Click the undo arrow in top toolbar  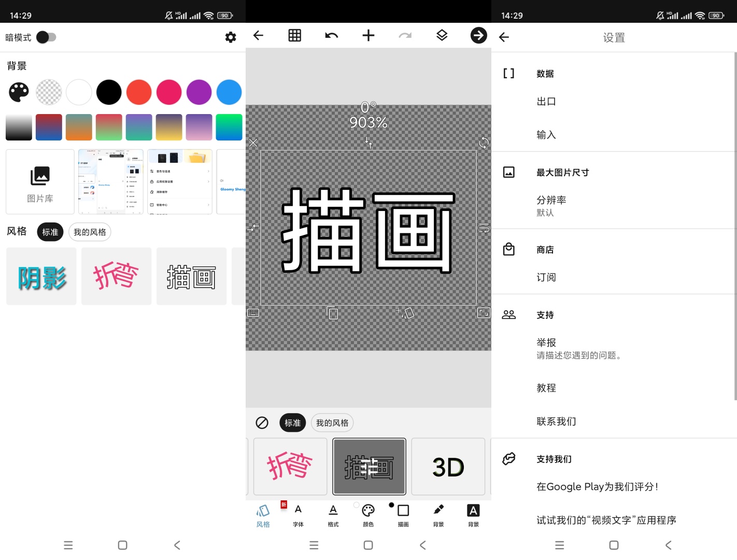point(331,35)
